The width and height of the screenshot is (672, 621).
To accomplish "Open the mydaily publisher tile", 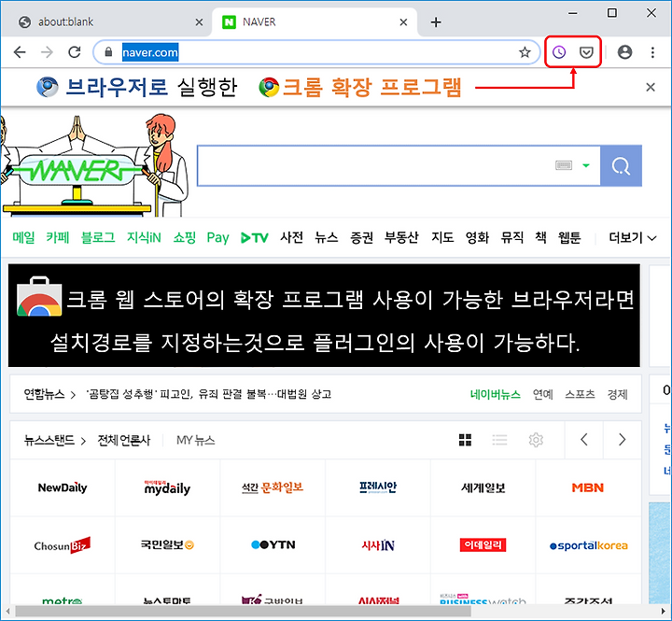I will (168, 487).
